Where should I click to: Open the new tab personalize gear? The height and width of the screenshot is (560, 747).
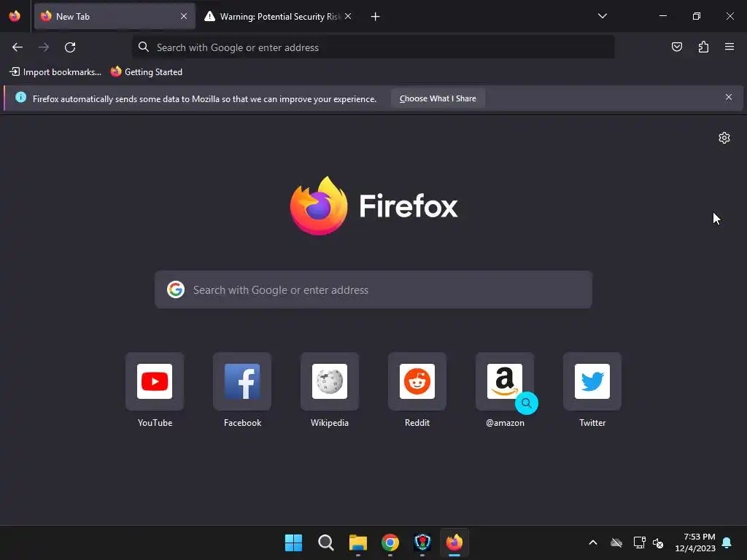click(x=724, y=138)
